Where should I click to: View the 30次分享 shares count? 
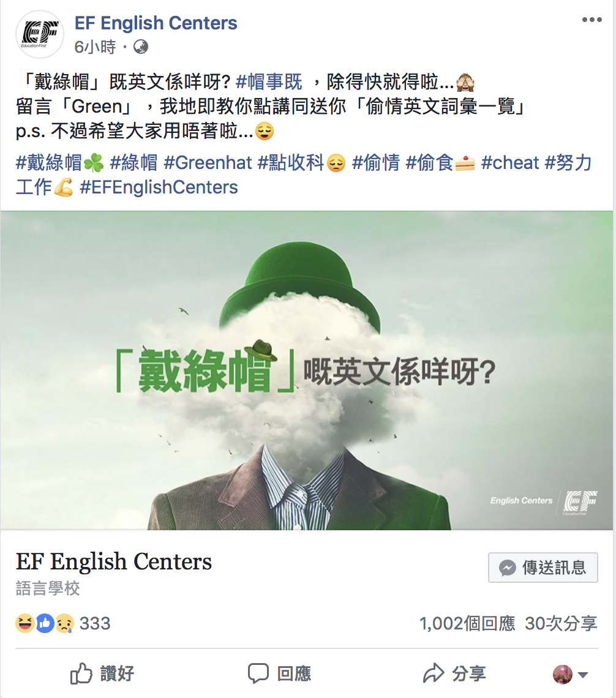(561, 624)
